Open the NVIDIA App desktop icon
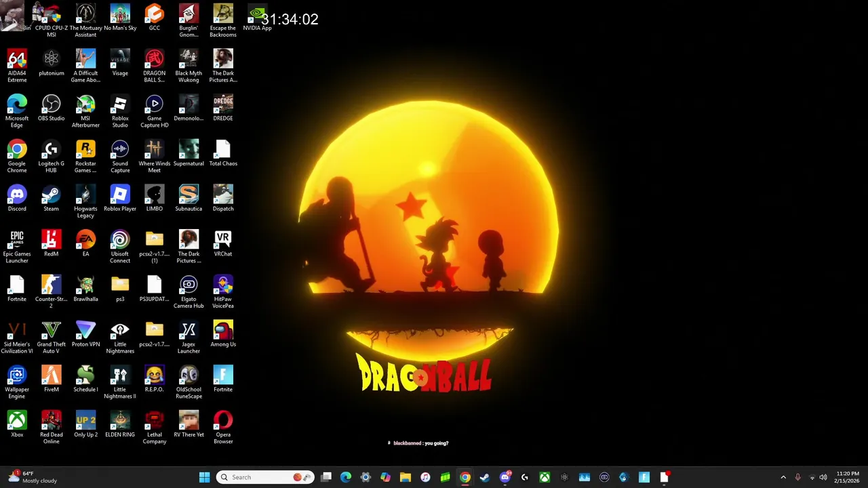The width and height of the screenshot is (868, 488). 257,18
